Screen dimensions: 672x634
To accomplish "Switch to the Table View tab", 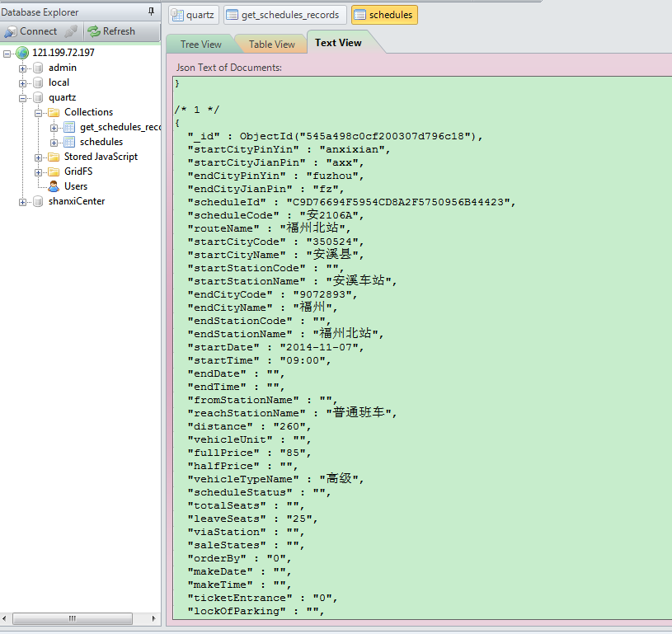I will point(272,45).
